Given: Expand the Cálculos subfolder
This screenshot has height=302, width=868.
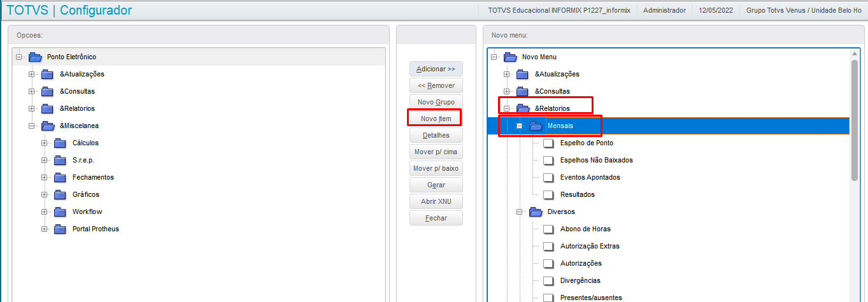Looking at the screenshot, I should click(45, 143).
